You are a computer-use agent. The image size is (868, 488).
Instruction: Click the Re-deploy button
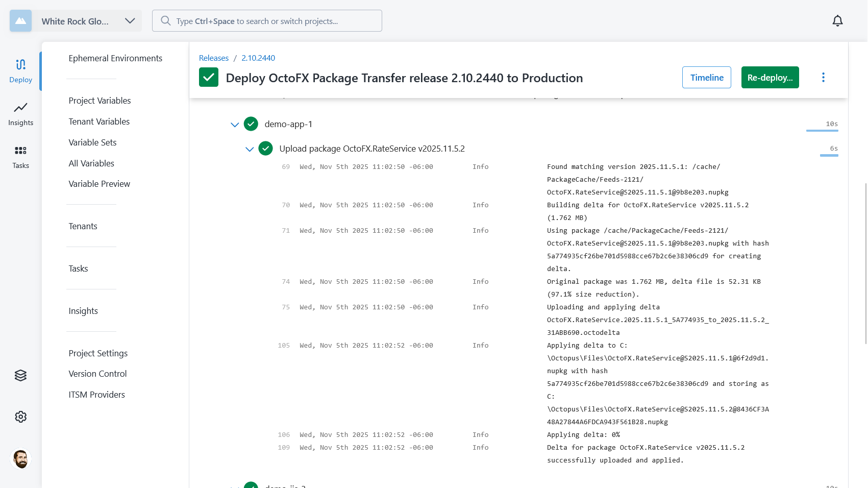770,78
